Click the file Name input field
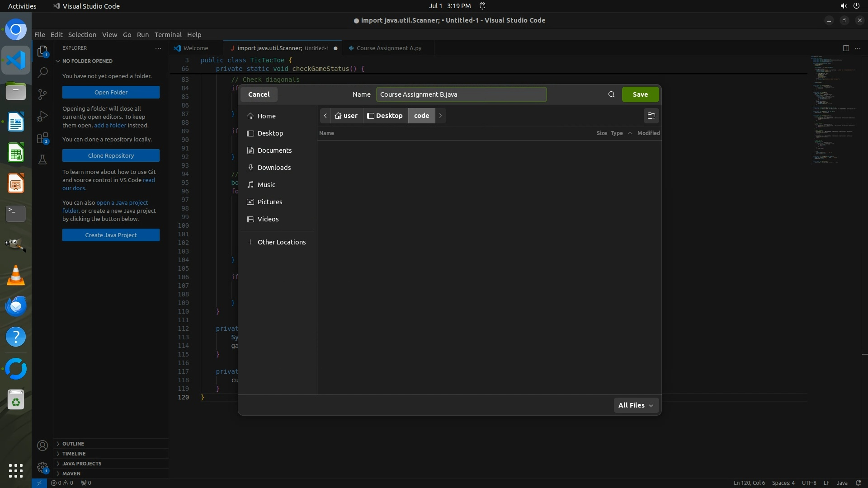Image resolution: width=868 pixels, height=488 pixels. coord(461,94)
